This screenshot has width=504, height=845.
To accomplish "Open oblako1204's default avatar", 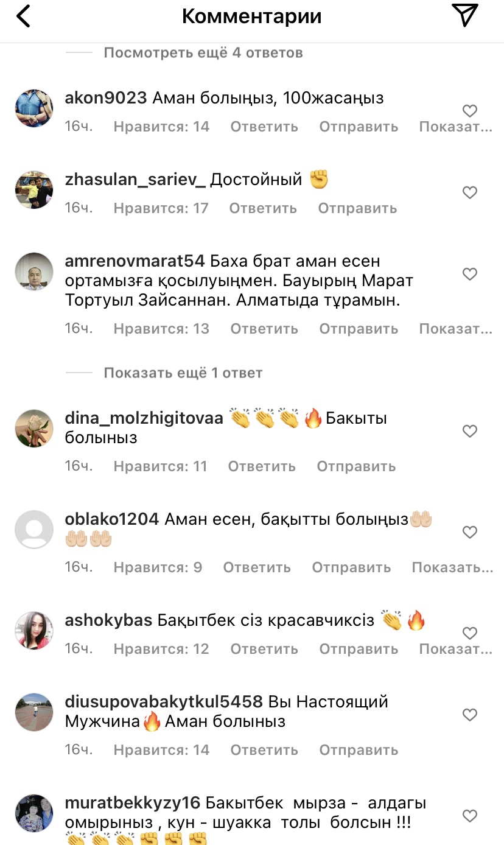I will pos(34,530).
